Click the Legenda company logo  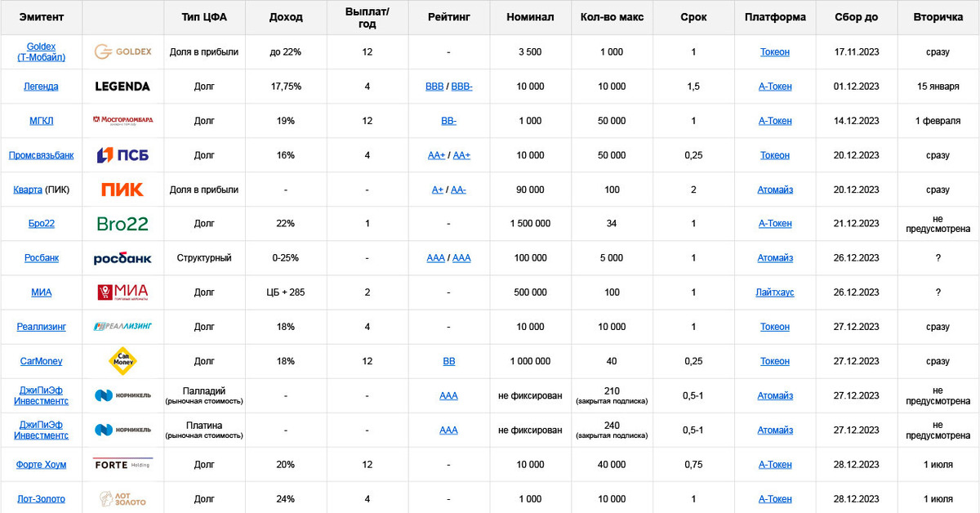[122, 86]
